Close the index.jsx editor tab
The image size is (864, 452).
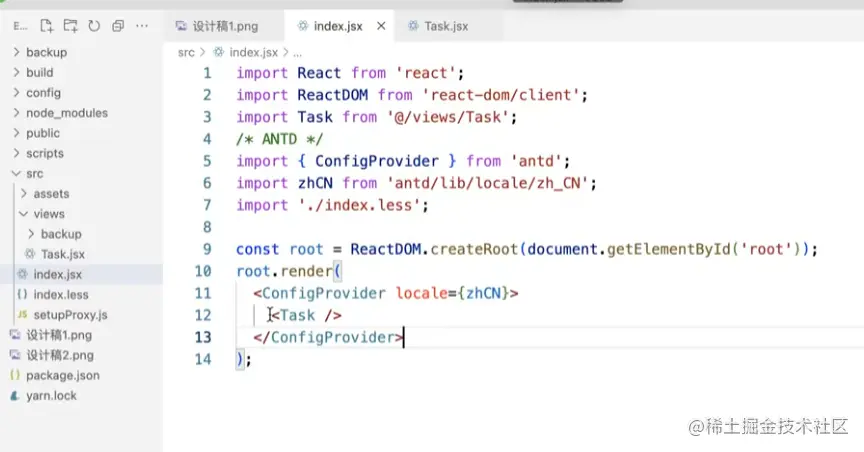pyautogui.click(x=381, y=26)
